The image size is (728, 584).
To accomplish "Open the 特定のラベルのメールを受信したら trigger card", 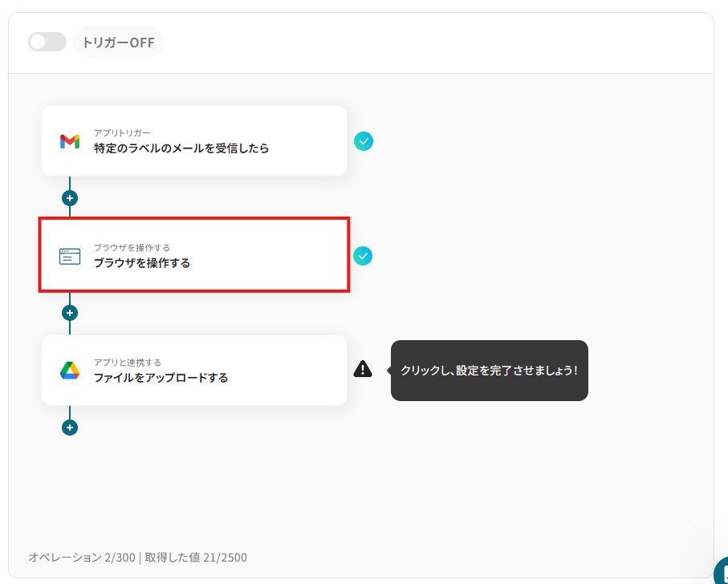I will point(194,141).
